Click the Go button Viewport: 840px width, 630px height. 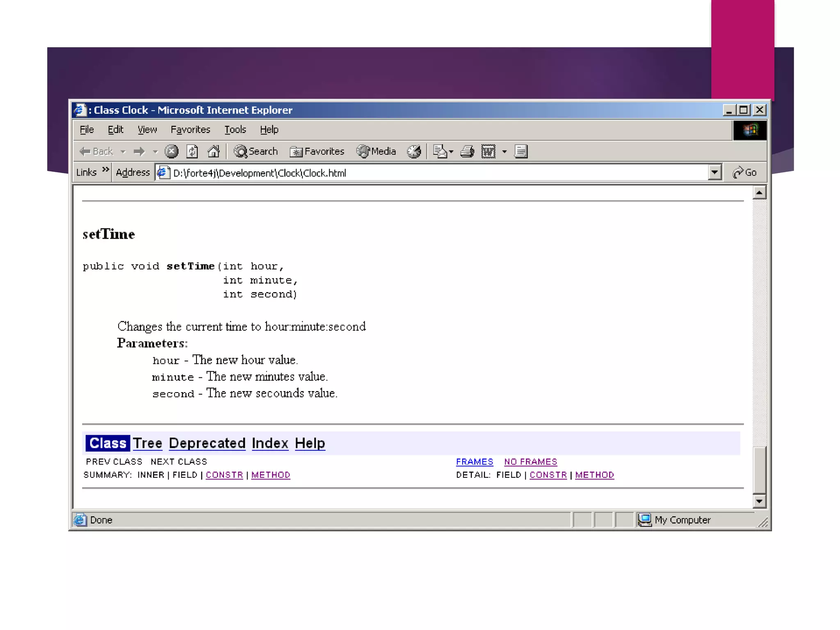point(744,173)
